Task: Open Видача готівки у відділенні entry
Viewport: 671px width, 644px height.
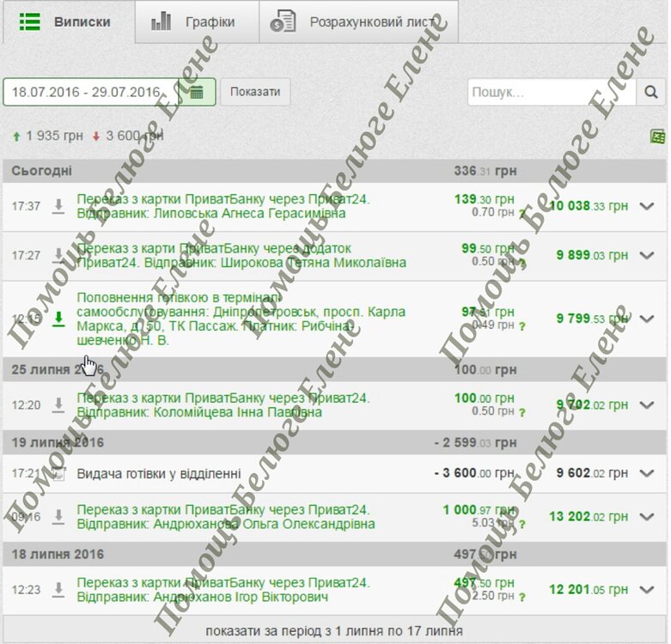Action: [159, 474]
